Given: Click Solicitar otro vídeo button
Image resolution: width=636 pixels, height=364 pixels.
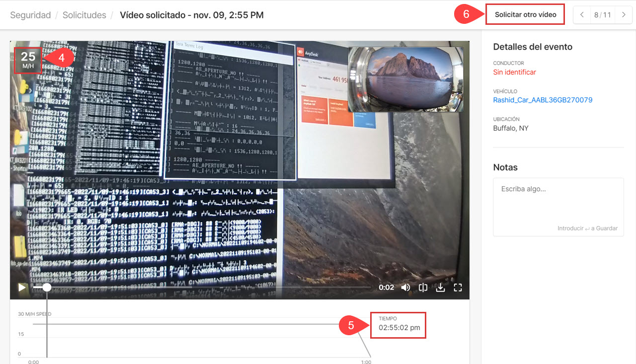Looking at the screenshot, I should [x=525, y=15].
